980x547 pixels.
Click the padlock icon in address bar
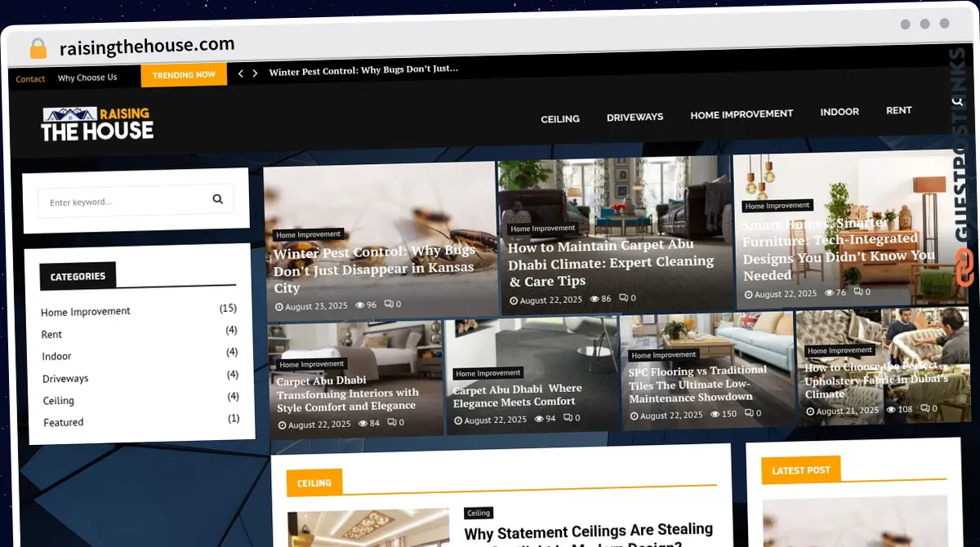point(38,48)
